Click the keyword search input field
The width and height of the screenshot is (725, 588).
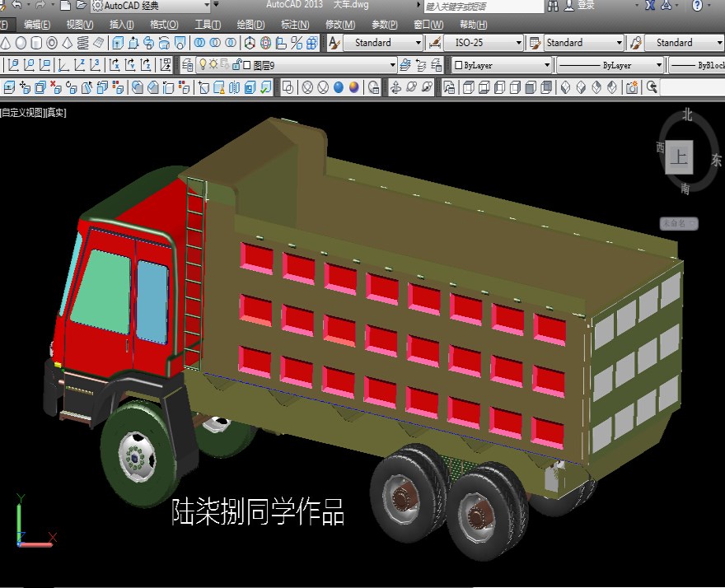point(483,6)
